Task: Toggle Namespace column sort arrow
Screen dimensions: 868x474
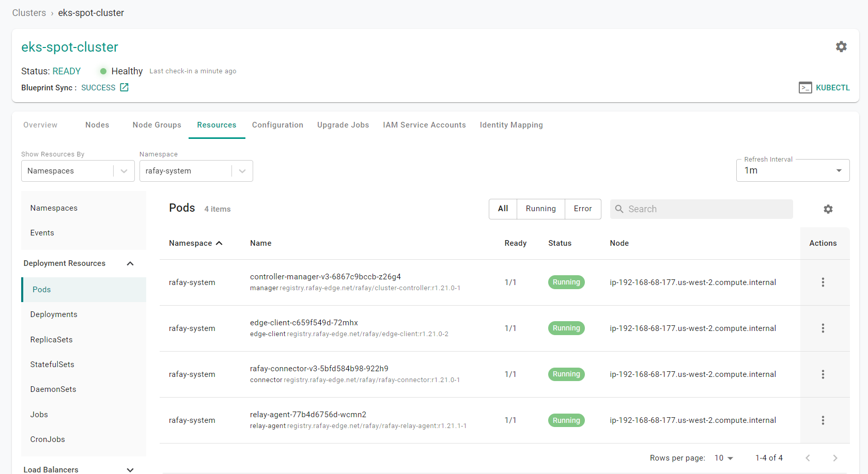Action: tap(219, 243)
